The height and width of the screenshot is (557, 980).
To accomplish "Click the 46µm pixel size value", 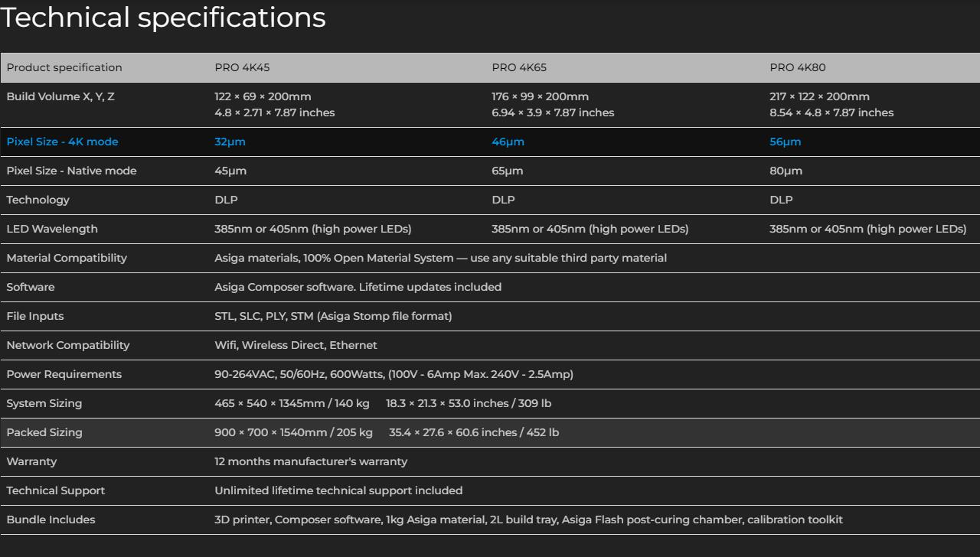I will coord(508,142).
